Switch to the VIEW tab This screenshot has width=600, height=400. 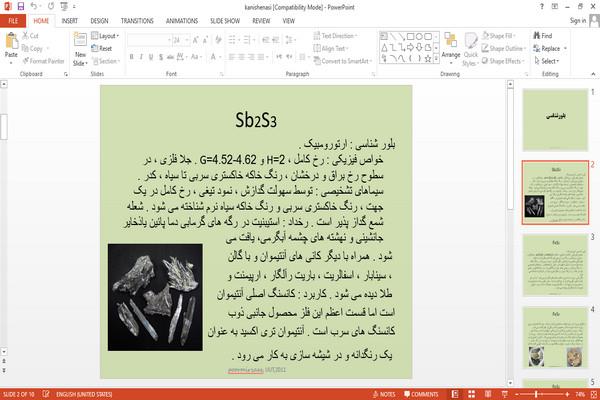(x=289, y=21)
